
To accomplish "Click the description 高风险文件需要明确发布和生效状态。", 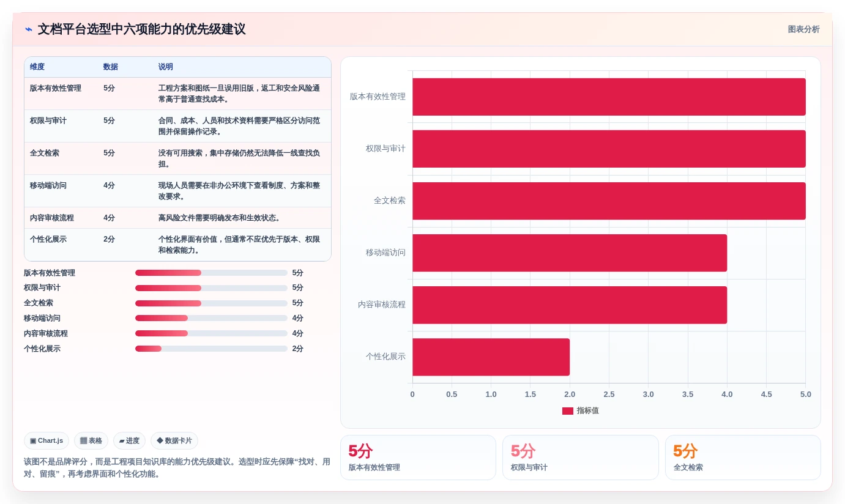I will tap(220, 218).
